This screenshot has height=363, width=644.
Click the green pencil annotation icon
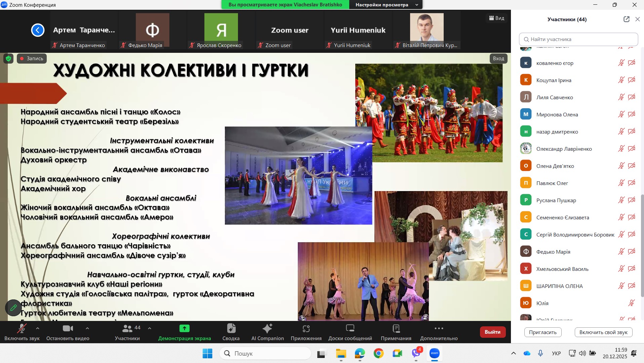pyautogui.click(x=13, y=307)
